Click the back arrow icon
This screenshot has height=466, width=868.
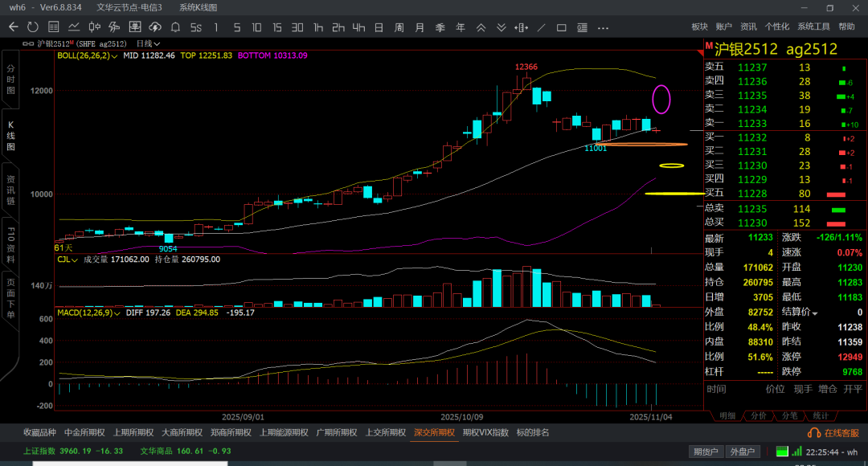click(x=14, y=27)
